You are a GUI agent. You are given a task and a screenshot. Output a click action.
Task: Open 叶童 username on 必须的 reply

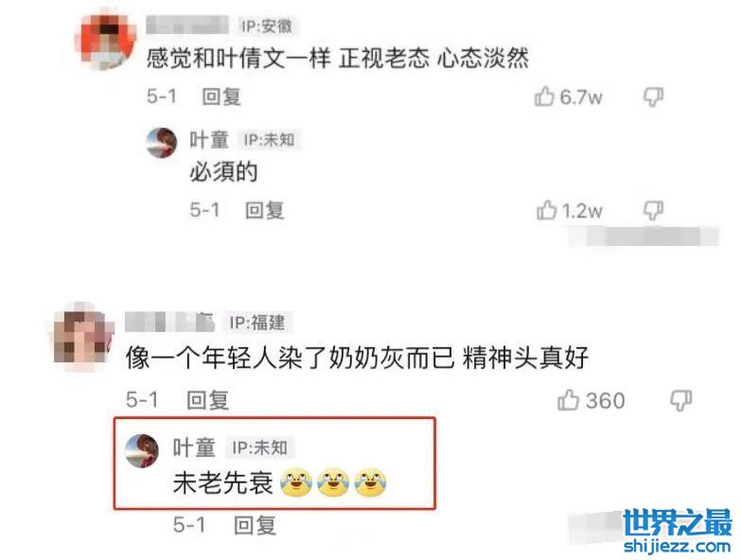pyautogui.click(x=209, y=140)
